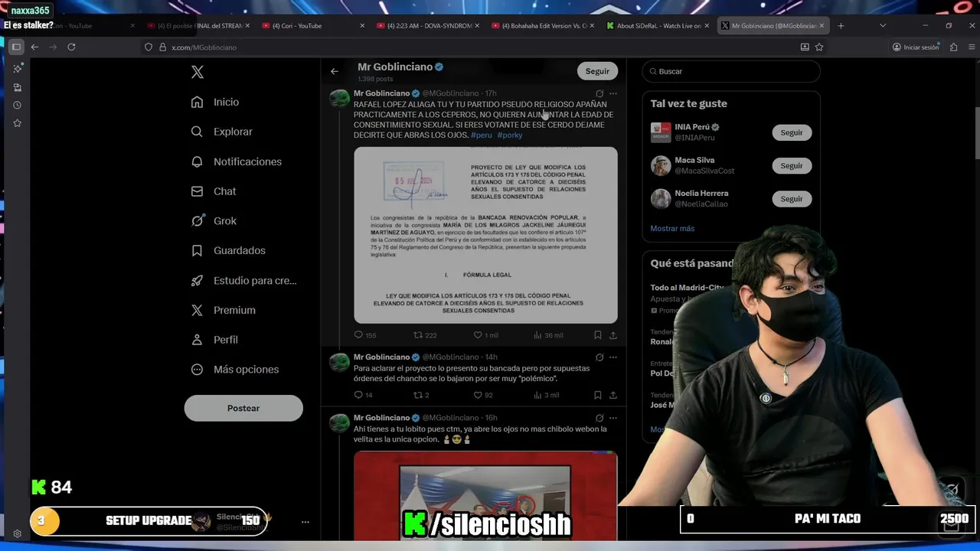
Task: Reply to the 14h post with 14 comments
Action: (364, 395)
